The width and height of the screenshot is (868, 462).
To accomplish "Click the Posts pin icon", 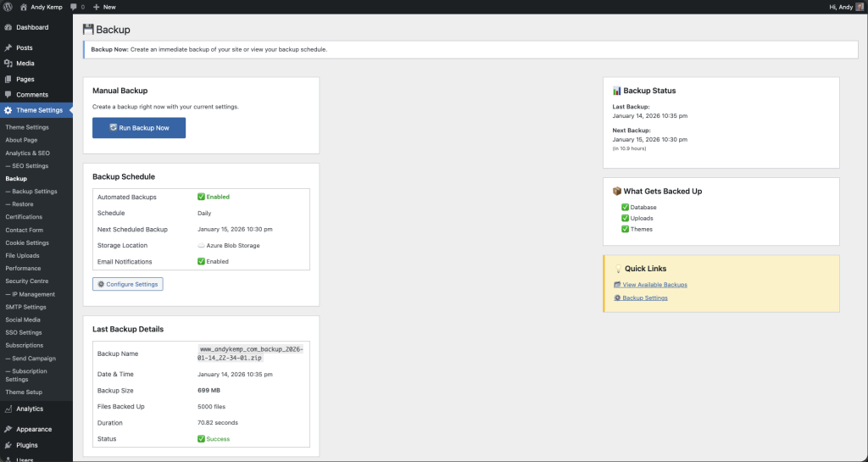I will (x=8, y=47).
